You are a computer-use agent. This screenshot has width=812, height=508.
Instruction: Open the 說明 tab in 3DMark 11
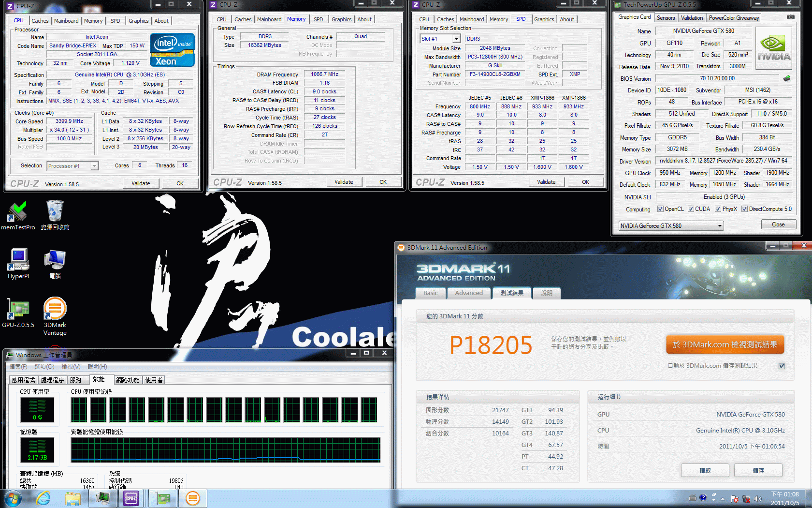547,293
